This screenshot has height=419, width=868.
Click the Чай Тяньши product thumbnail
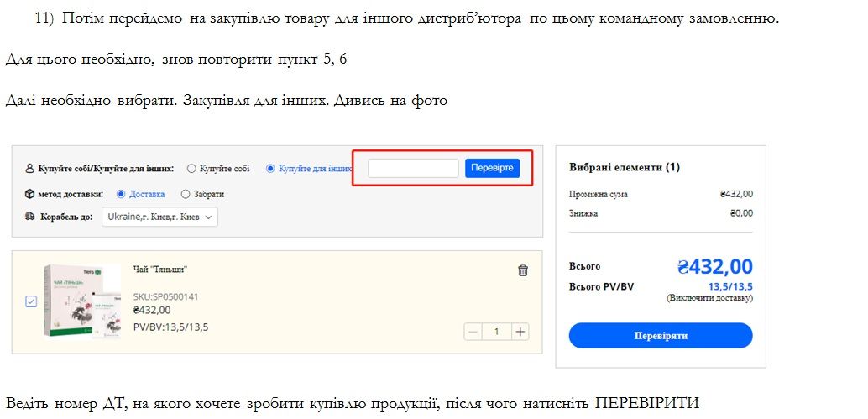tap(81, 301)
